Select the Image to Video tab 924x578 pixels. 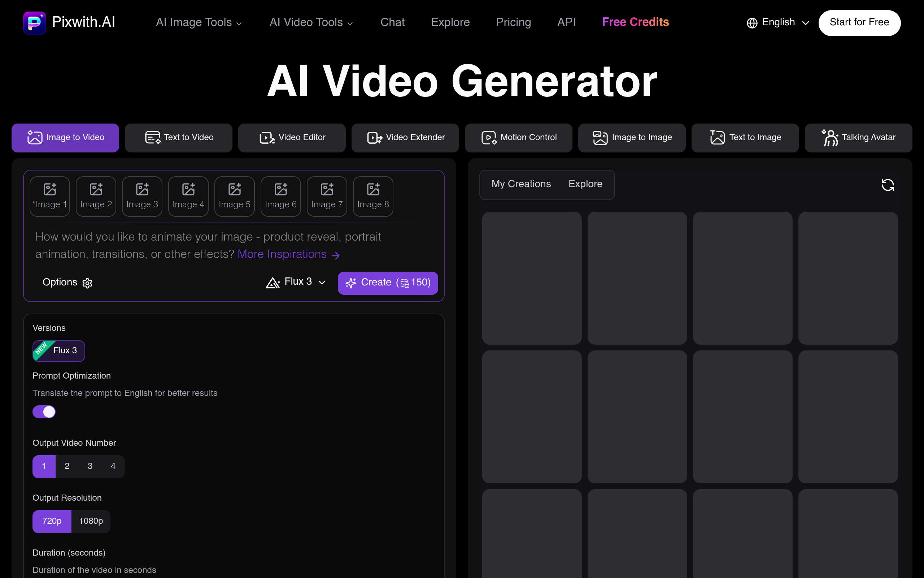65,138
